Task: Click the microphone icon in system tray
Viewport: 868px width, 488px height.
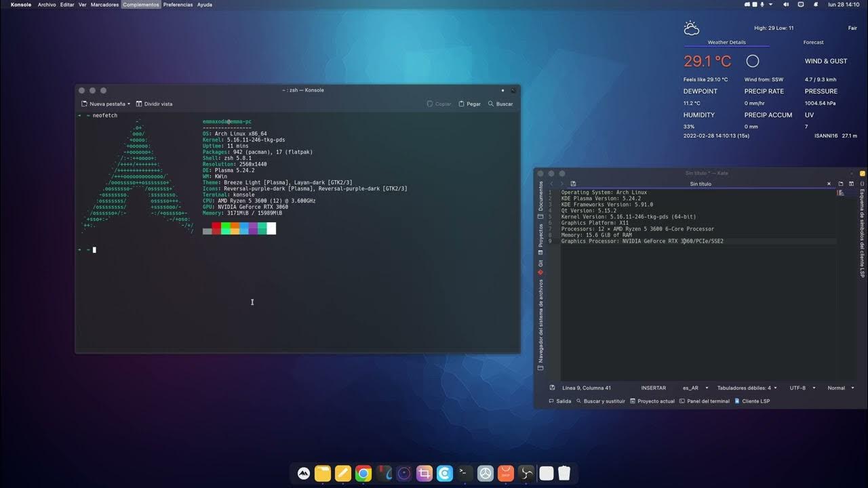Action: 762,4
